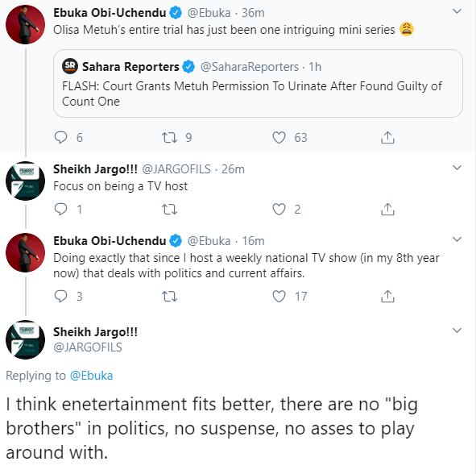The image size is (476, 474).
Task: Retweet the 'Focus on being a TV host' tweet
Action: pos(169,210)
